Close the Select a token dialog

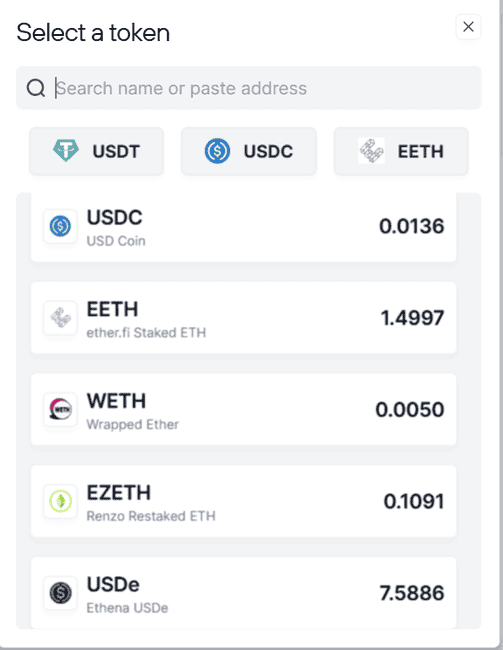pyautogui.click(x=468, y=27)
